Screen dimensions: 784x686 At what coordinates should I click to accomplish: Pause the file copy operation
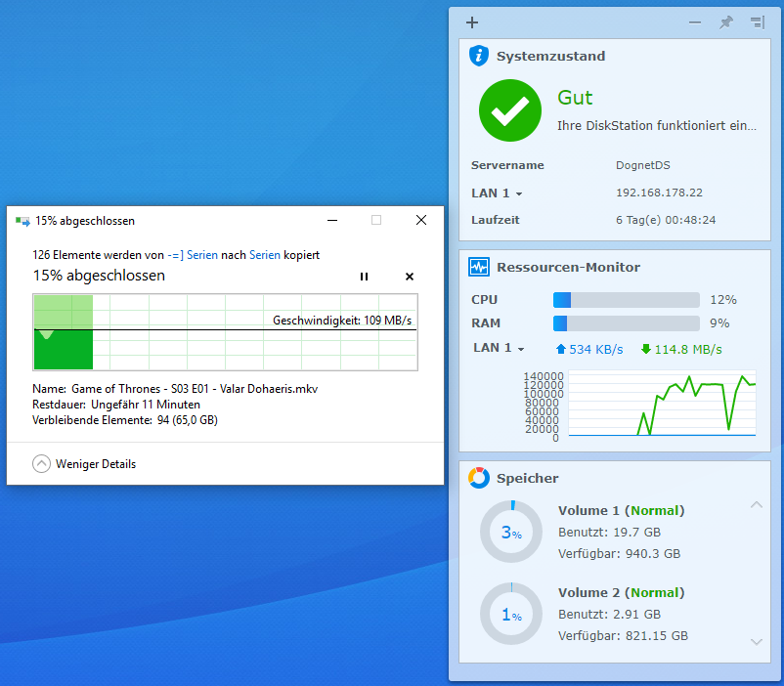(364, 277)
